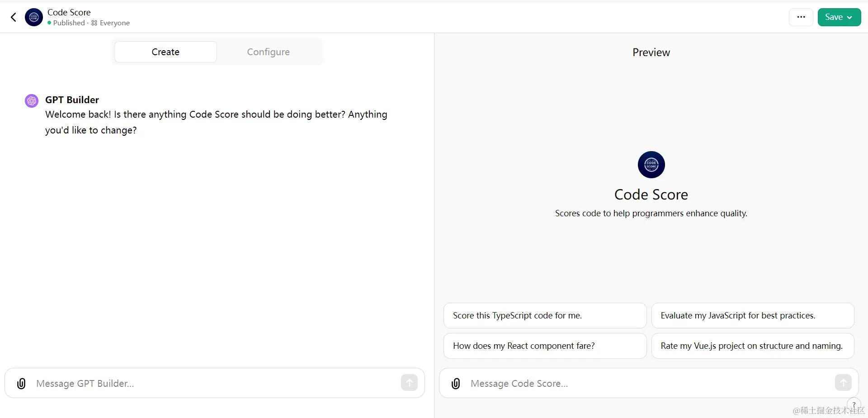868x418 pixels.
Task: Click the 'GPT Builder' sender name
Action: (x=72, y=100)
